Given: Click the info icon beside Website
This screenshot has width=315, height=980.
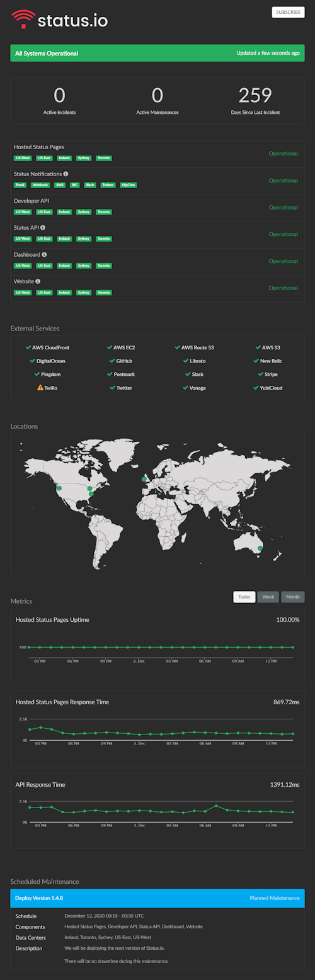Looking at the screenshot, I should [x=38, y=281].
